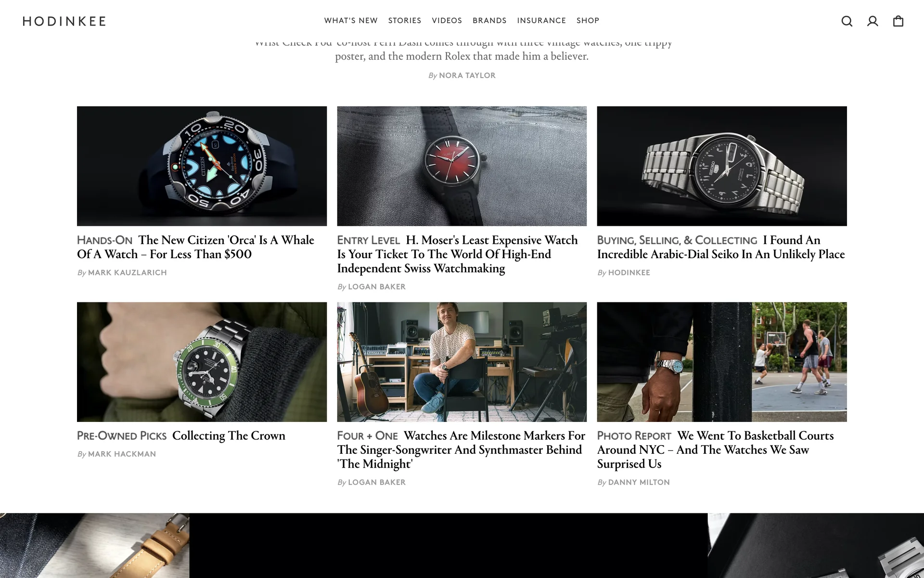
Task: Click the user account icon
Action: pos(873,21)
